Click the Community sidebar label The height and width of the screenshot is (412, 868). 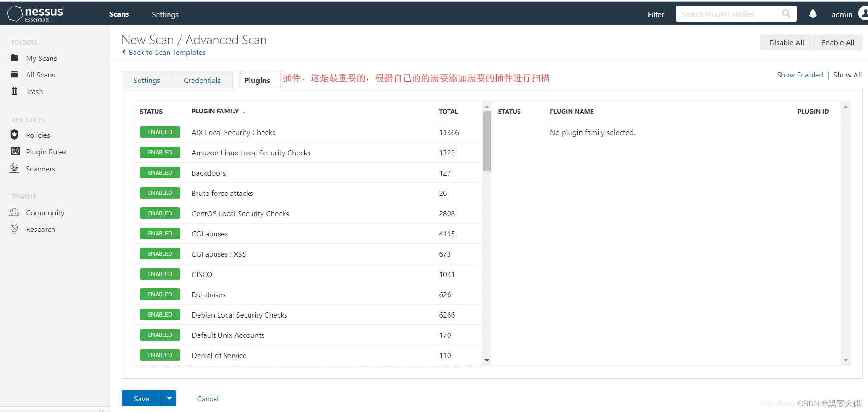click(x=45, y=212)
